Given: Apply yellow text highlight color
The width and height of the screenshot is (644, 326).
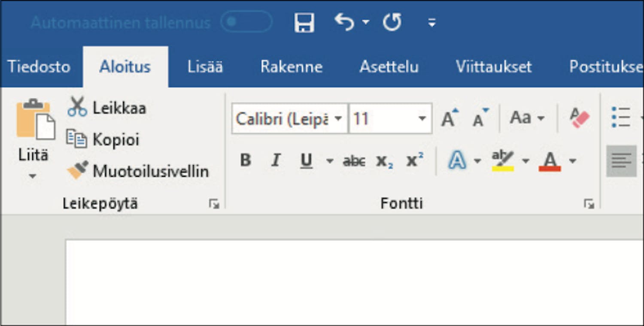Looking at the screenshot, I should pos(503,161).
